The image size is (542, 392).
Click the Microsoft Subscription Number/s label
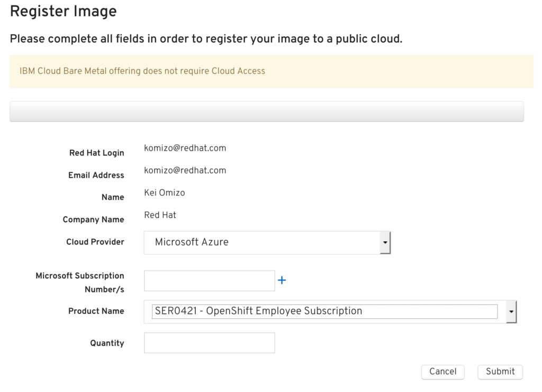(x=80, y=282)
